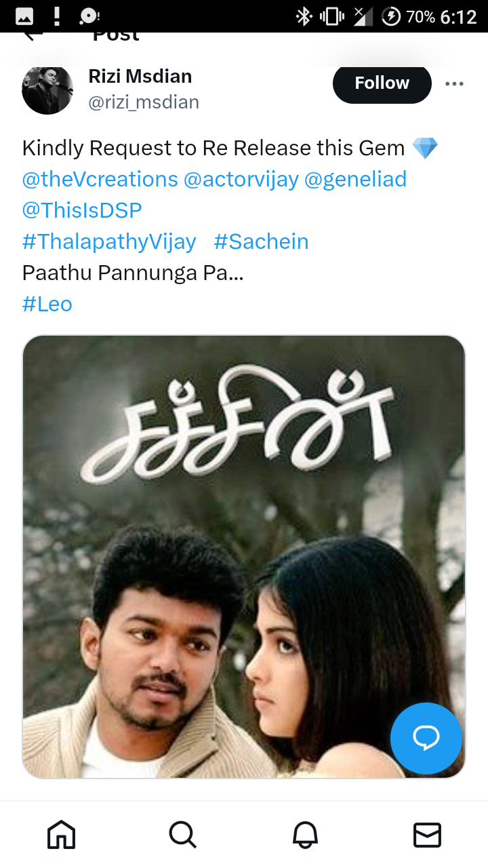The image size is (488, 868).
Task: Follow Rizi Msdian
Action: [x=382, y=83]
